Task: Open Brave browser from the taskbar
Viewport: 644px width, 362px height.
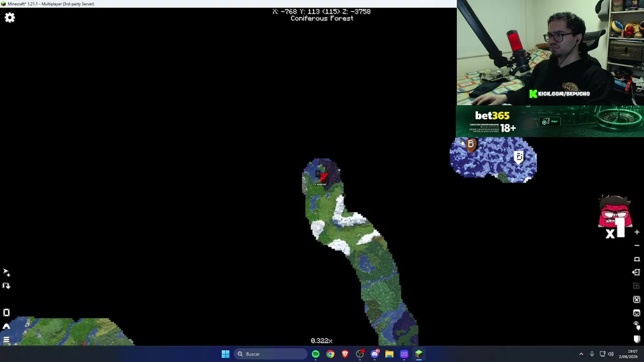Action: pos(345,354)
